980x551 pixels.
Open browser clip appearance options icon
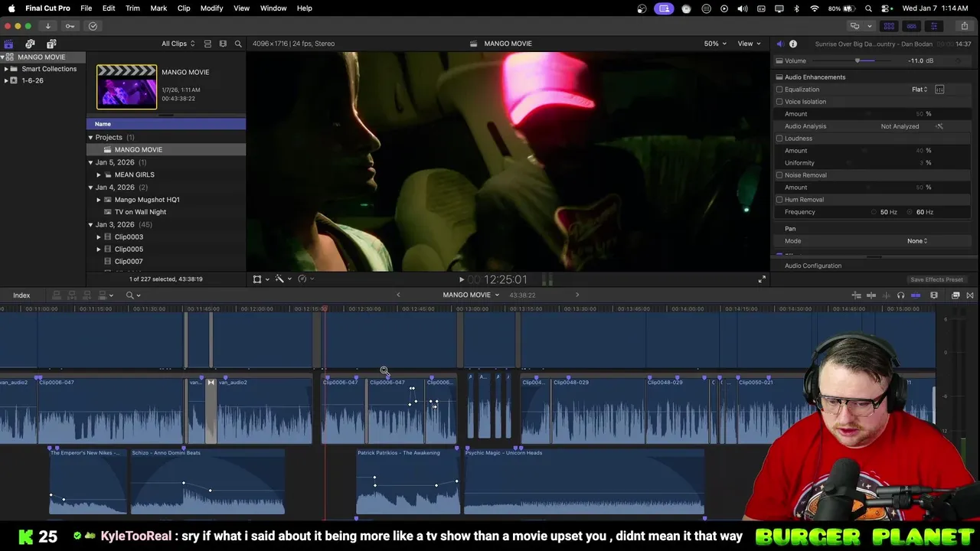tap(223, 44)
